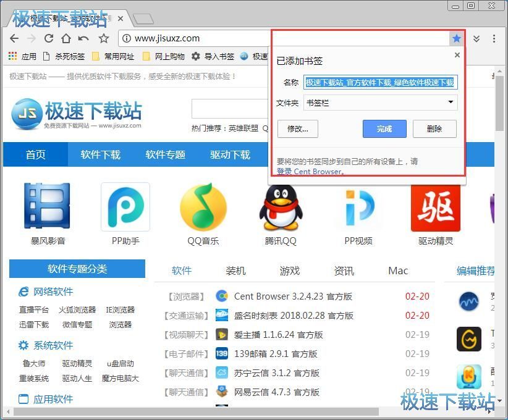Click the Cent Browser list icon
This screenshot has width=508, height=420.
[x=222, y=296]
